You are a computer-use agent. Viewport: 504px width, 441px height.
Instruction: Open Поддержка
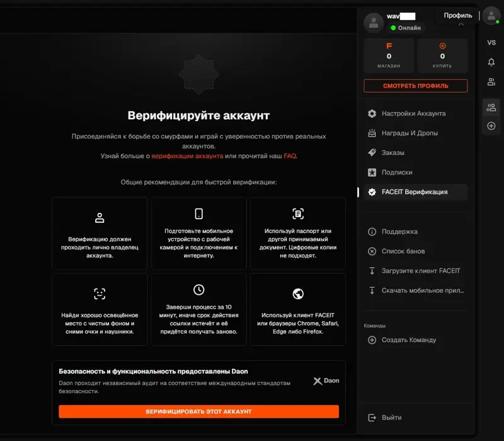tap(416, 231)
